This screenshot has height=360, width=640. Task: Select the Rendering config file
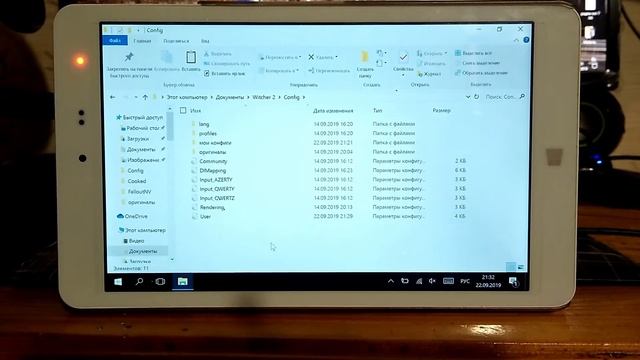[x=212, y=207]
